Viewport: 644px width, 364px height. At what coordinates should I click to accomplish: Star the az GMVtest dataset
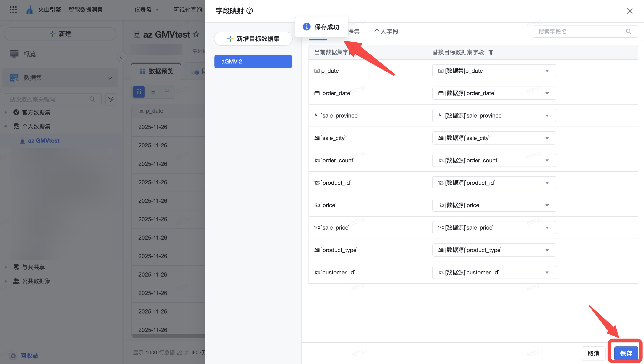coord(196,34)
